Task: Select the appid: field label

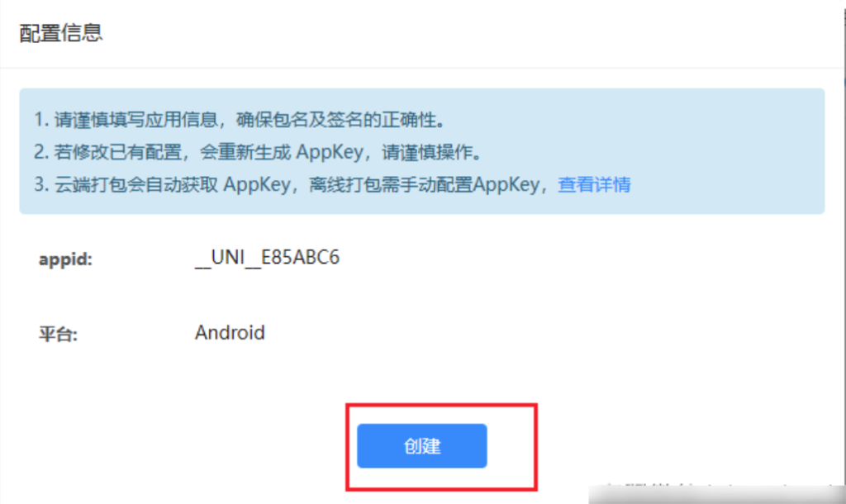Action: pyautogui.click(x=65, y=259)
